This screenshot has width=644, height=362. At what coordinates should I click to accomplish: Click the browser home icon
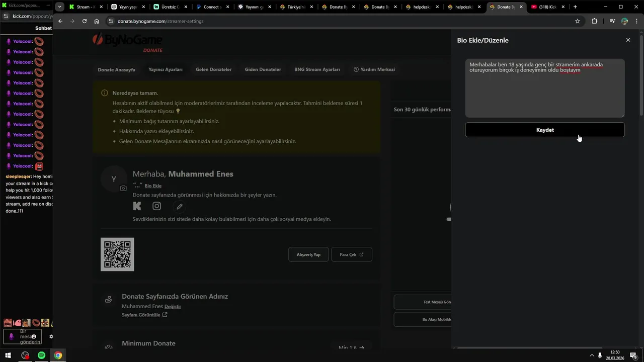point(97,21)
